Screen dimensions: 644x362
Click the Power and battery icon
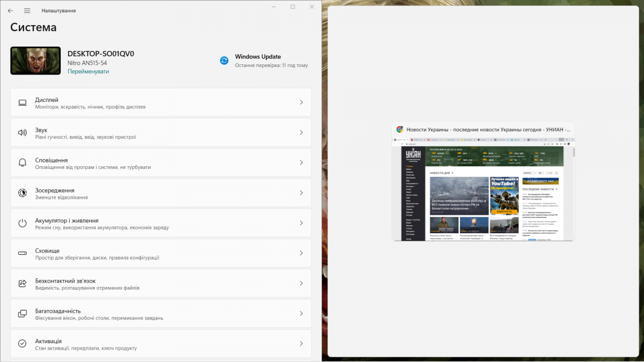(x=23, y=223)
